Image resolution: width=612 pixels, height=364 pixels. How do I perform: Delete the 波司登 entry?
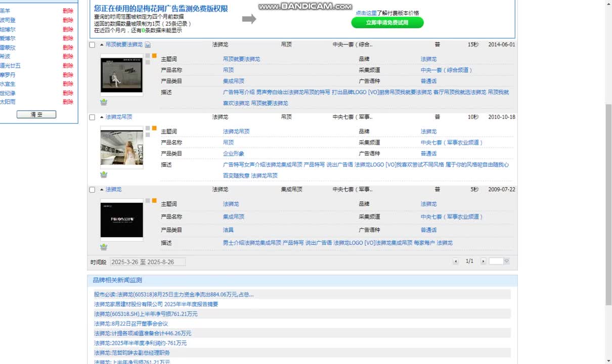(x=68, y=20)
